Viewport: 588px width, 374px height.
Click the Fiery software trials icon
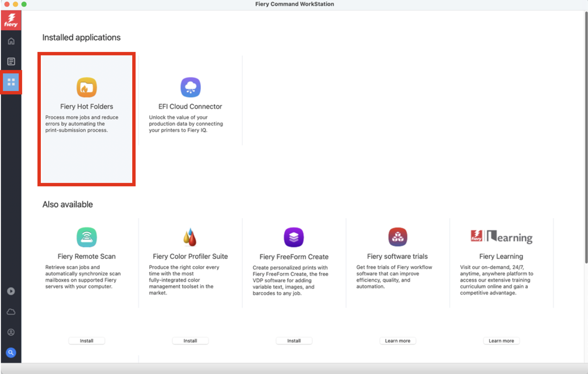398,237
